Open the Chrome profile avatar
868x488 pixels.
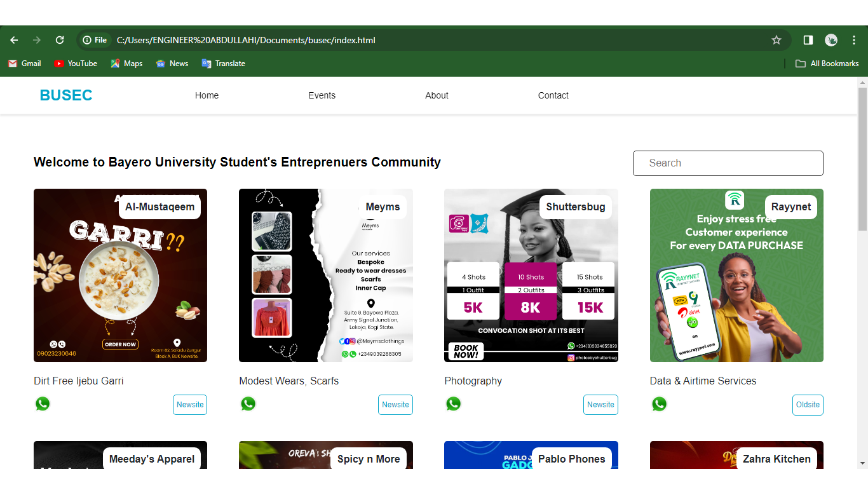pos(831,40)
